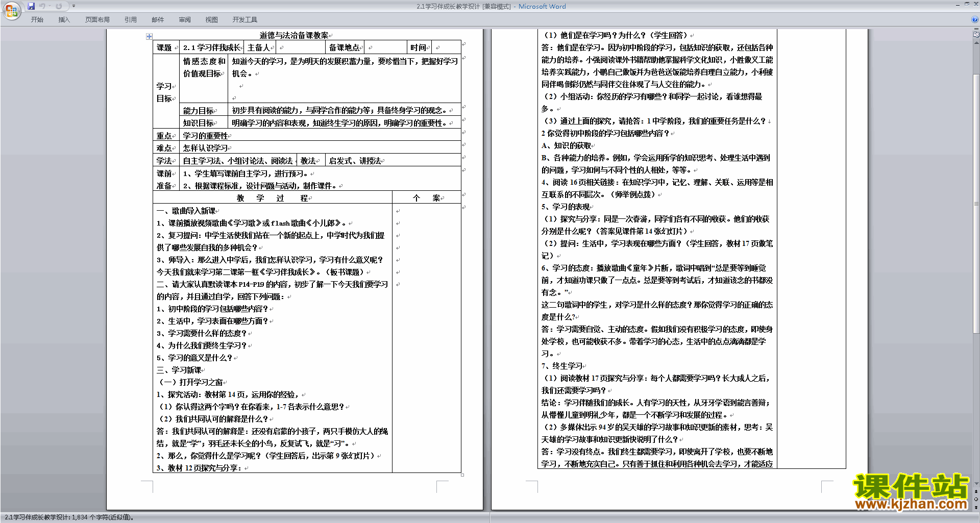Click the title 道德与法治备课教案
The width and height of the screenshot is (980, 523).
click(294, 35)
